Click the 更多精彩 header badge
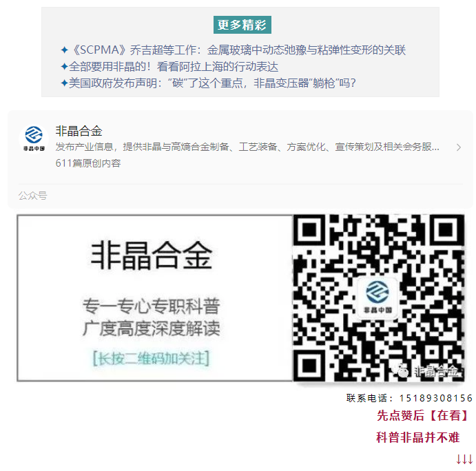 [242, 25]
